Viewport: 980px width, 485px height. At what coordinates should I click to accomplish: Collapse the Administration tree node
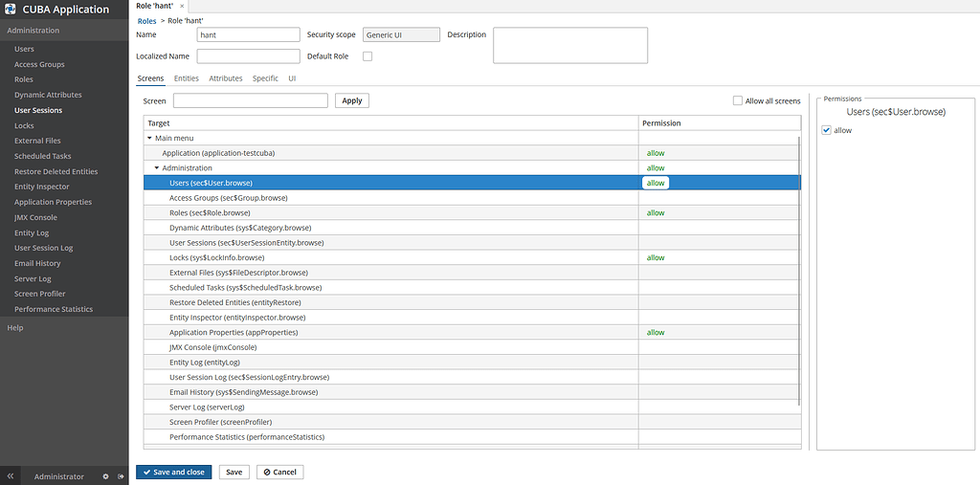pyautogui.click(x=157, y=168)
